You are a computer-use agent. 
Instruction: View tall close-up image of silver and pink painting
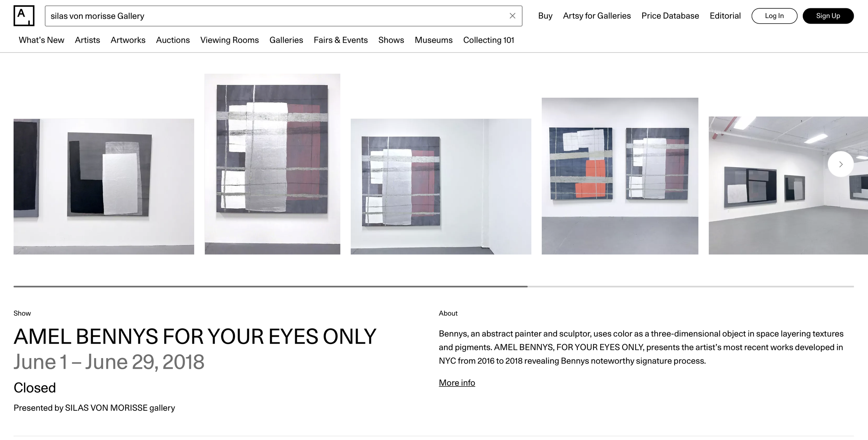click(273, 164)
